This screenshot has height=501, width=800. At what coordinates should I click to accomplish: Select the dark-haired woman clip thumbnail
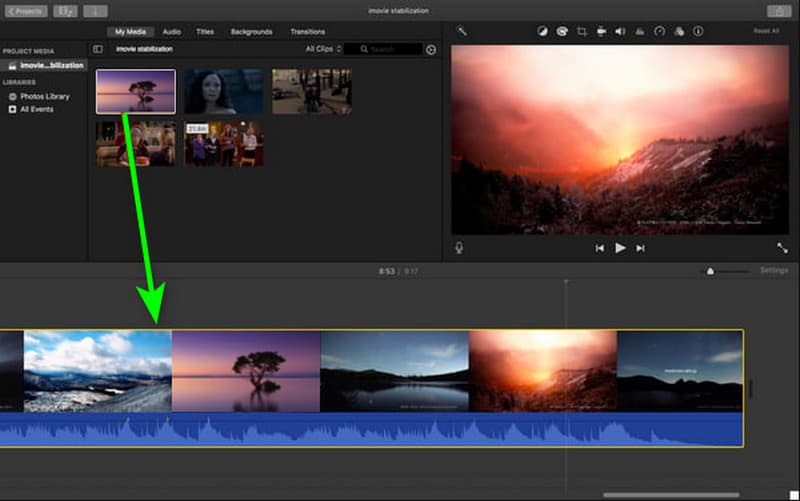(224, 92)
